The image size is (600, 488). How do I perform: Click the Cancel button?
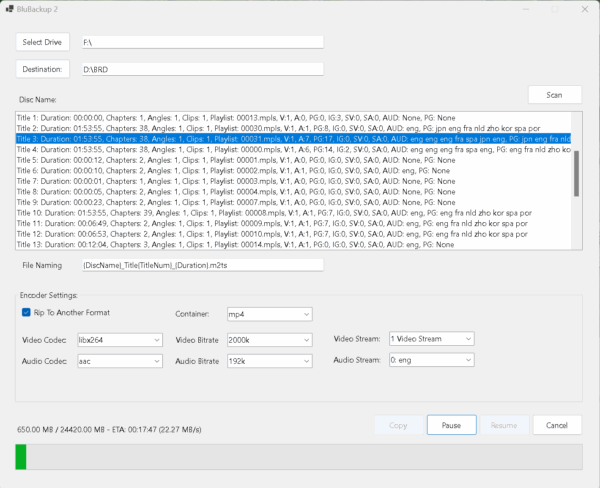click(x=557, y=425)
